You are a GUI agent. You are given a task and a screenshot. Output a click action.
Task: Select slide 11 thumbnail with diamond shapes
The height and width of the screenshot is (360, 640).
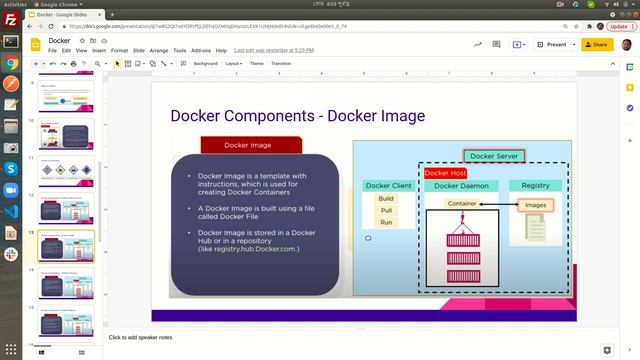66,171
